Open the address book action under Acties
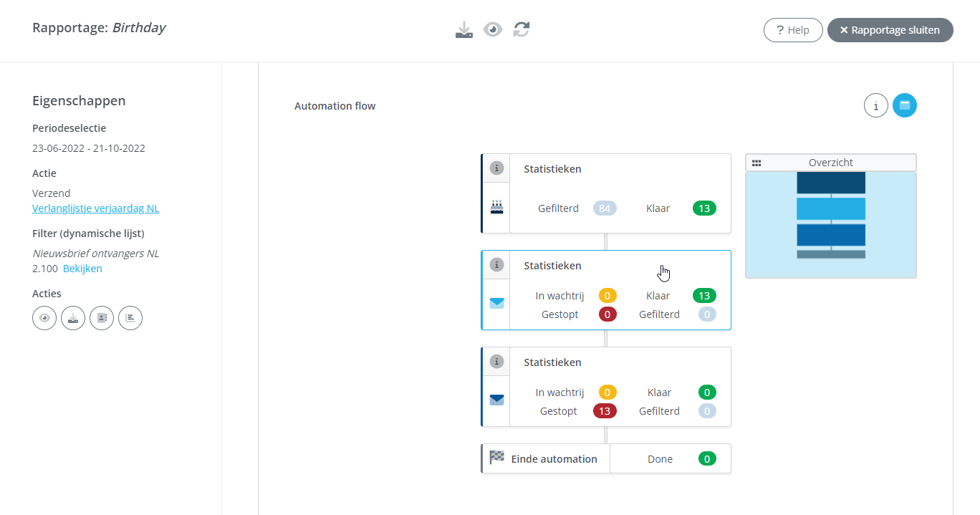 (x=101, y=317)
